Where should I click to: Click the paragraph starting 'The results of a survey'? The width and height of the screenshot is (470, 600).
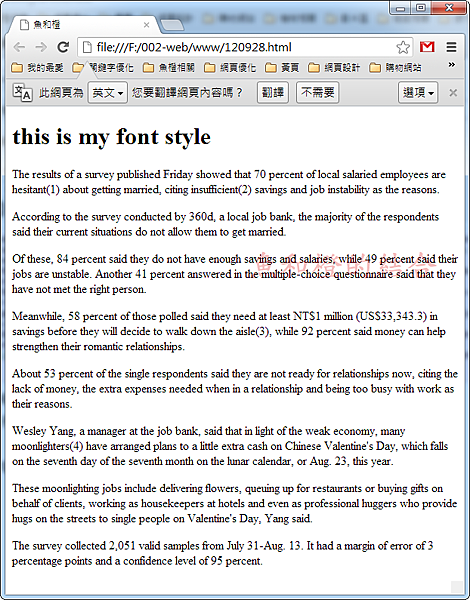point(229,182)
